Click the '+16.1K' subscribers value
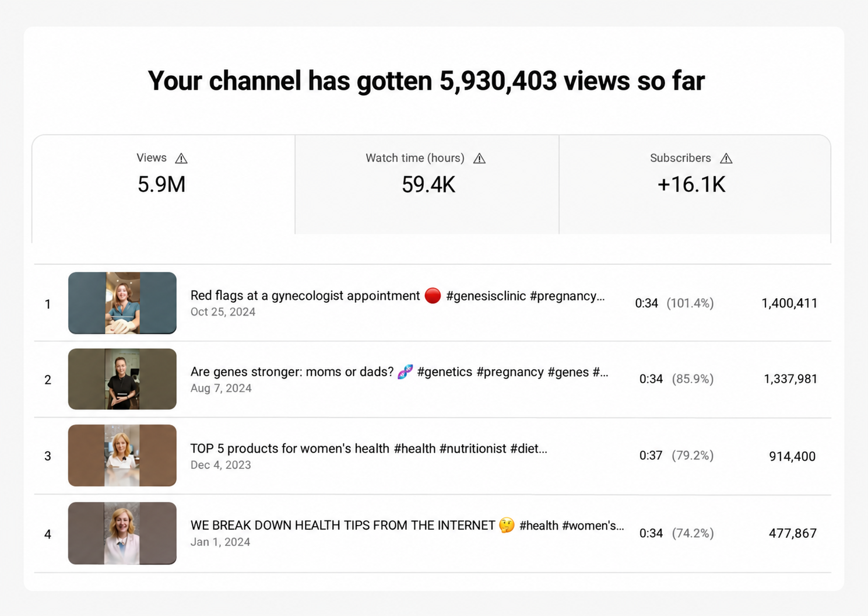 point(691,184)
